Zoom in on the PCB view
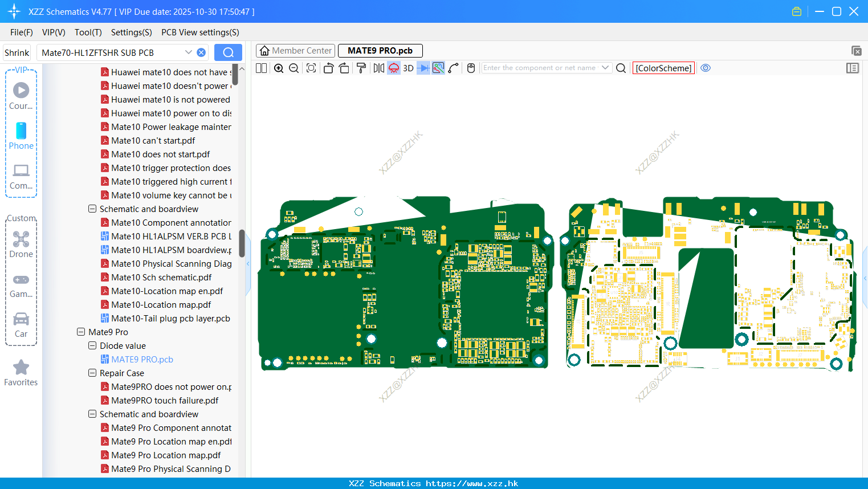Image resolution: width=868 pixels, height=489 pixels. [x=279, y=68]
